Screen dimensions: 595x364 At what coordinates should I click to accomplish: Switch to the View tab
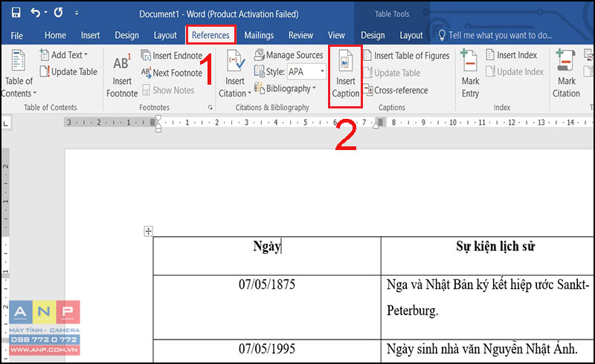(x=336, y=35)
